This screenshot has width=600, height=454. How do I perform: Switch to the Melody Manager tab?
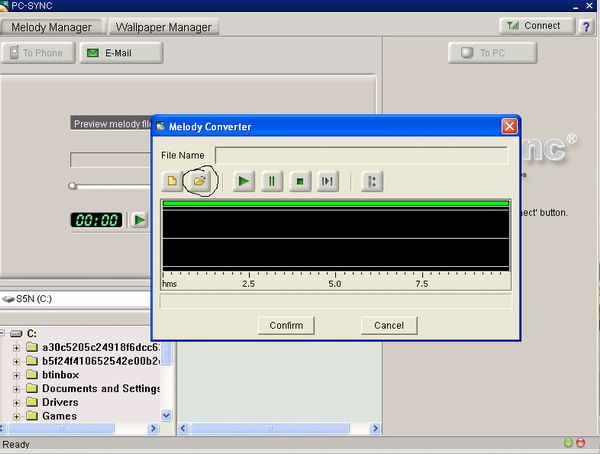[51, 27]
